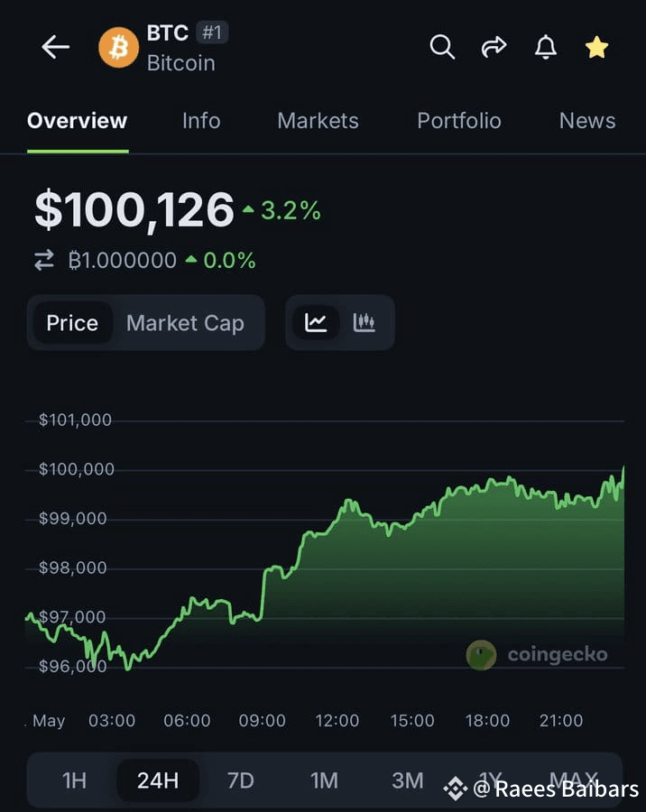Tap the orange Bitcoin logo
This screenshot has width=646, height=812.
pos(118,48)
